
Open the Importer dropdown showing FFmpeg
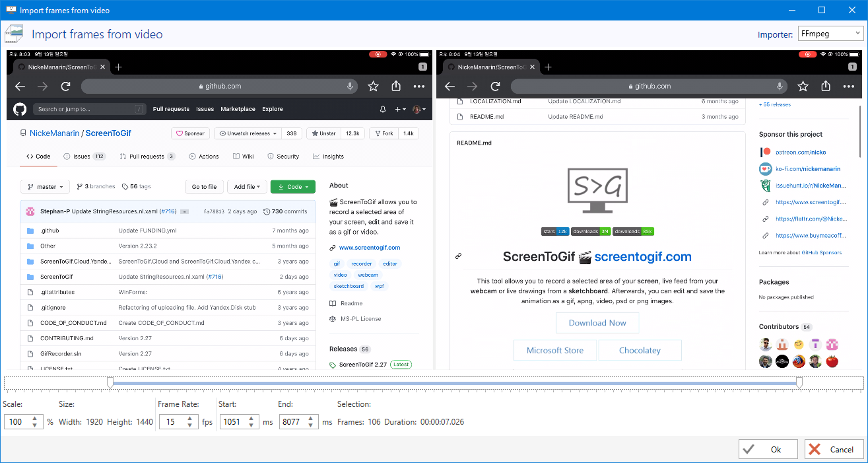830,33
